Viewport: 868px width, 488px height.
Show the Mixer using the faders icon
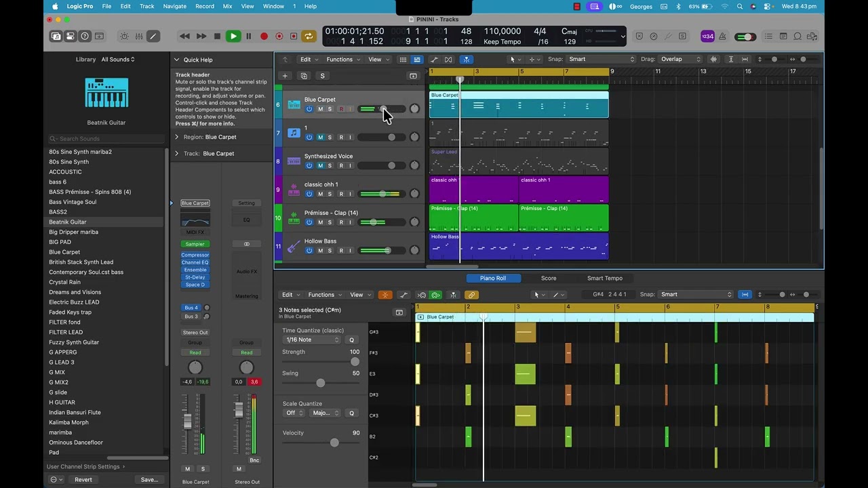138,37
